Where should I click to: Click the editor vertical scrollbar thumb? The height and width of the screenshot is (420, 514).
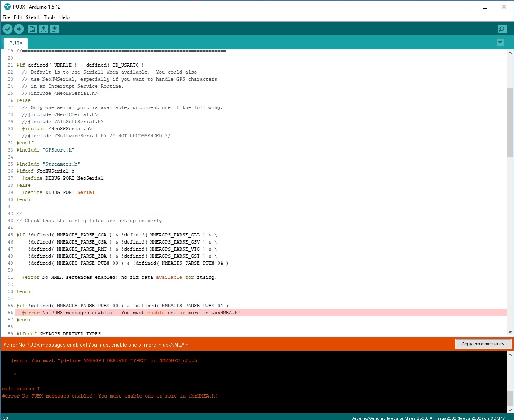point(510,122)
